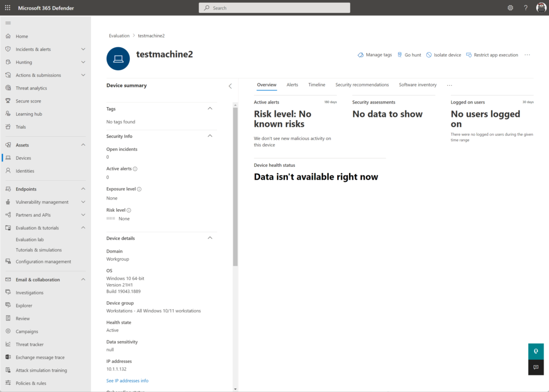The width and height of the screenshot is (549, 392).
Task: Click the Trials gift icon
Action: (8, 127)
